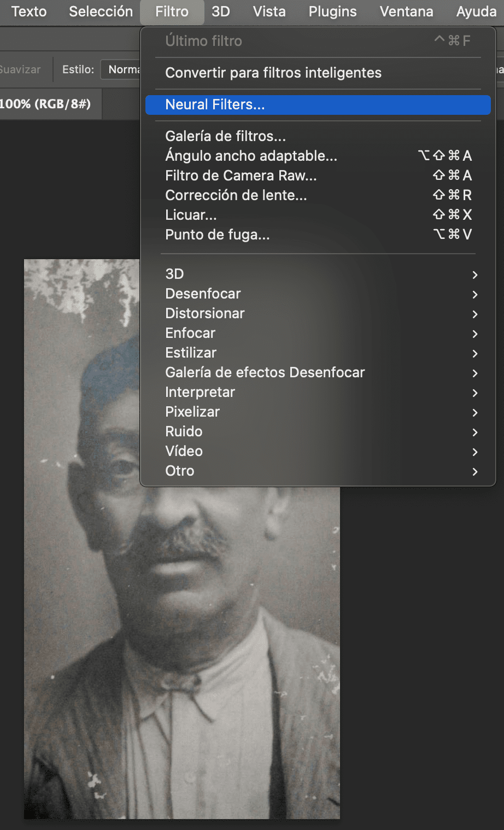The height and width of the screenshot is (830, 504).
Task: Open the Plugins menu
Action: [x=332, y=11]
